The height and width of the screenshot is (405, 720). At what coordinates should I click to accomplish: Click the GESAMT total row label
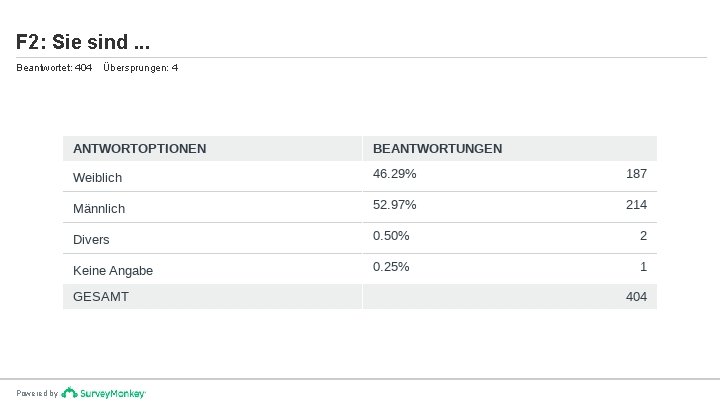(x=101, y=297)
